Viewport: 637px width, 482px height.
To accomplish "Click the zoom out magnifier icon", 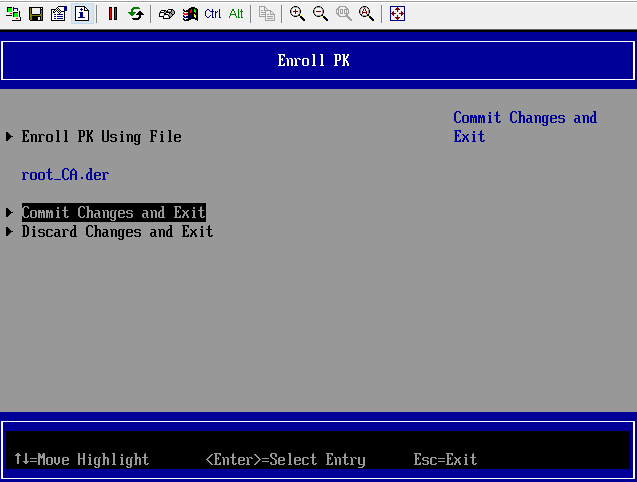I will 320,14.
